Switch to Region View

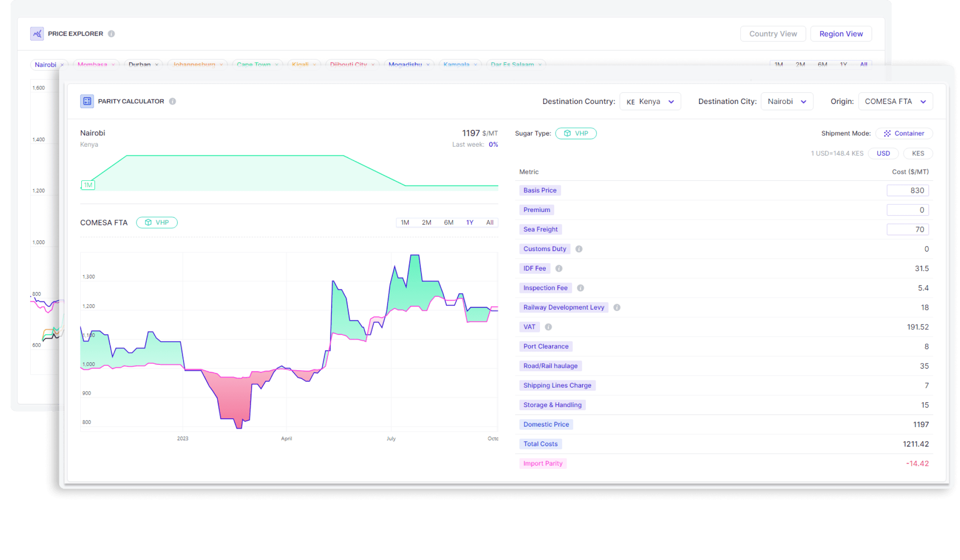841,34
